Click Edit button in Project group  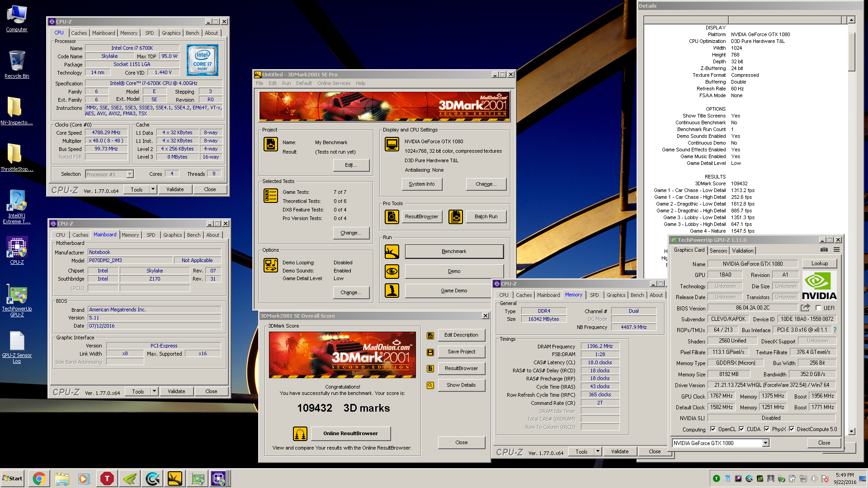[351, 165]
